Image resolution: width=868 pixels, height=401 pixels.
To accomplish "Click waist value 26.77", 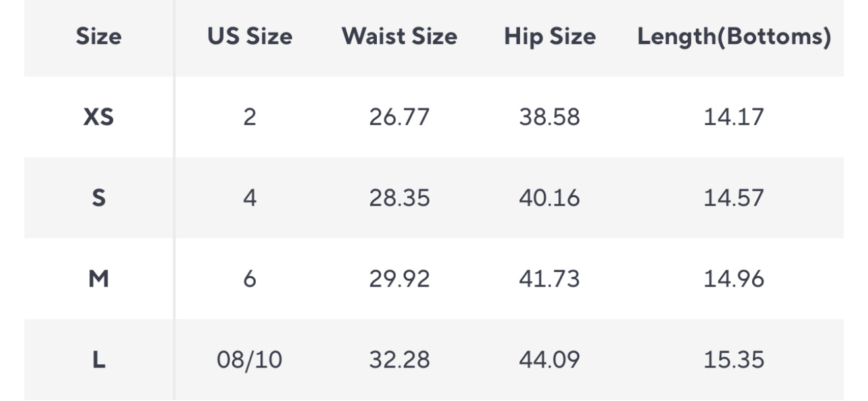I will [x=399, y=117].
